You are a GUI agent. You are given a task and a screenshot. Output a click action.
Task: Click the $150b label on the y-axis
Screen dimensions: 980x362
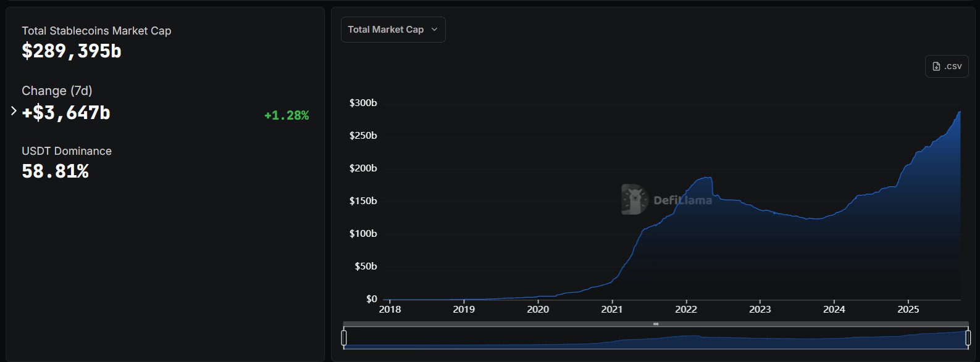pos(363,201)
